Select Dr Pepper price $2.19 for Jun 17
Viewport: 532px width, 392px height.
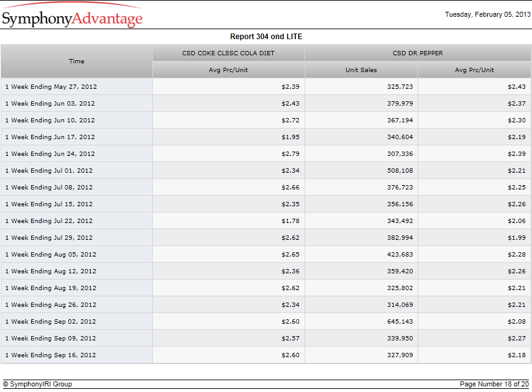tap(516, 137)
